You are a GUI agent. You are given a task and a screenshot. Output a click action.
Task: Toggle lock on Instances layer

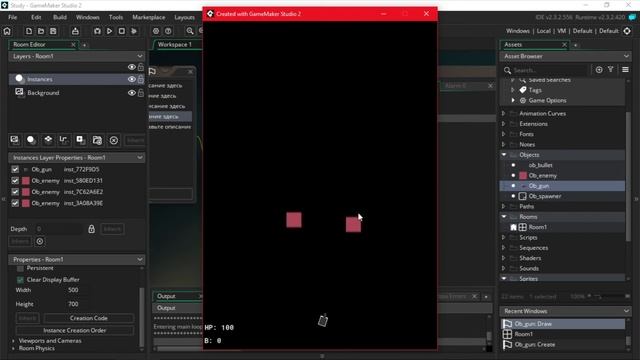(x=141, y=79)
